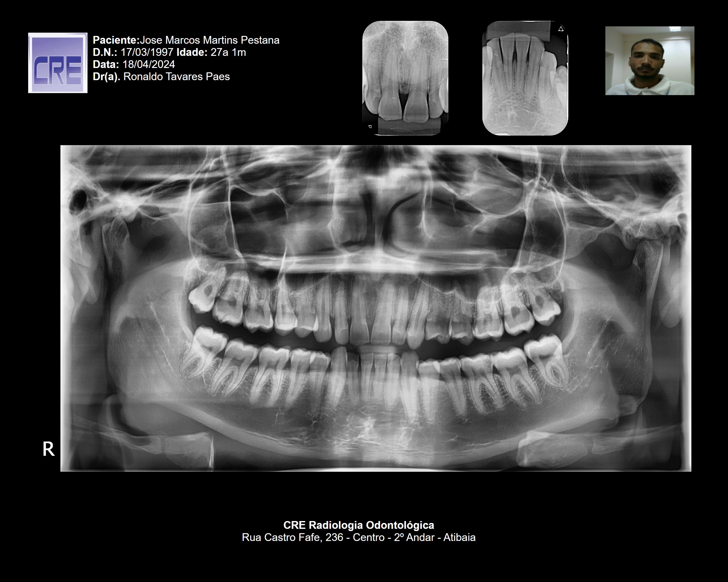Click the Data label
This screenshot has height=582, width=728.
pyautogui.click(x=106, y=65)
